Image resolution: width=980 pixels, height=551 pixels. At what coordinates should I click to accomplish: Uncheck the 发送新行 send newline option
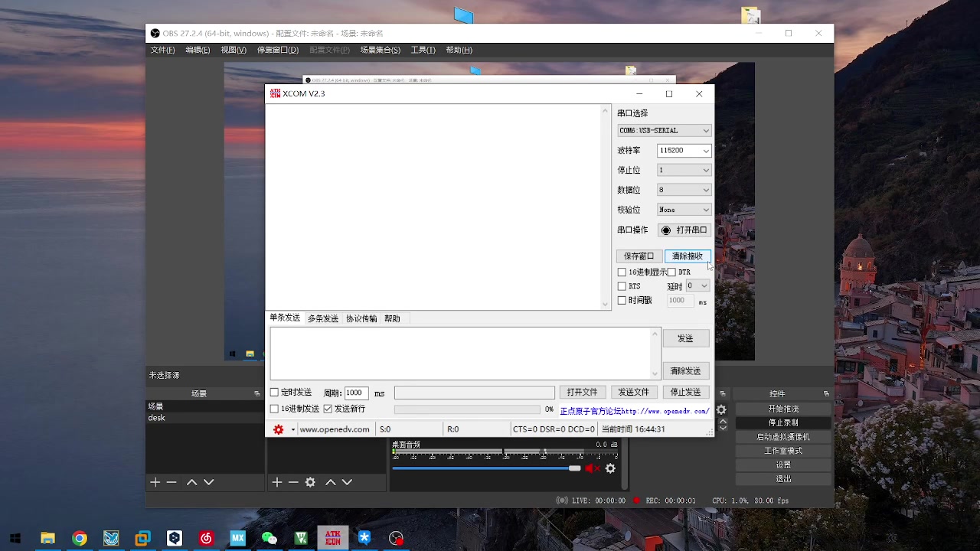click(328, 409)
